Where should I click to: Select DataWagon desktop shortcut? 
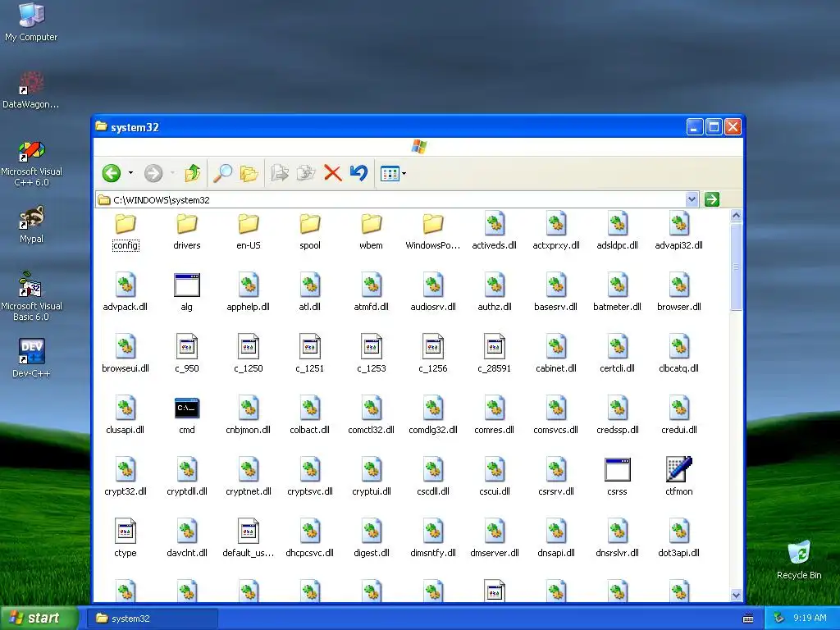pos(31,90)
